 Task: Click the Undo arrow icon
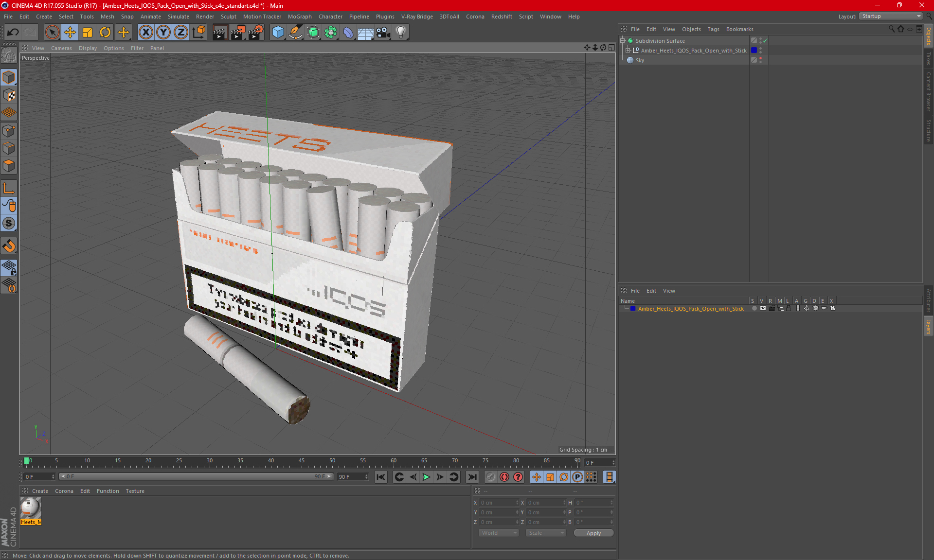13,33
